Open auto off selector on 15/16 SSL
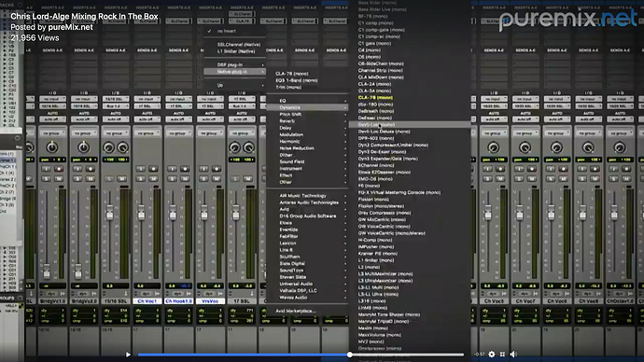This screenshot has height=362, width=644. point(116,119)
